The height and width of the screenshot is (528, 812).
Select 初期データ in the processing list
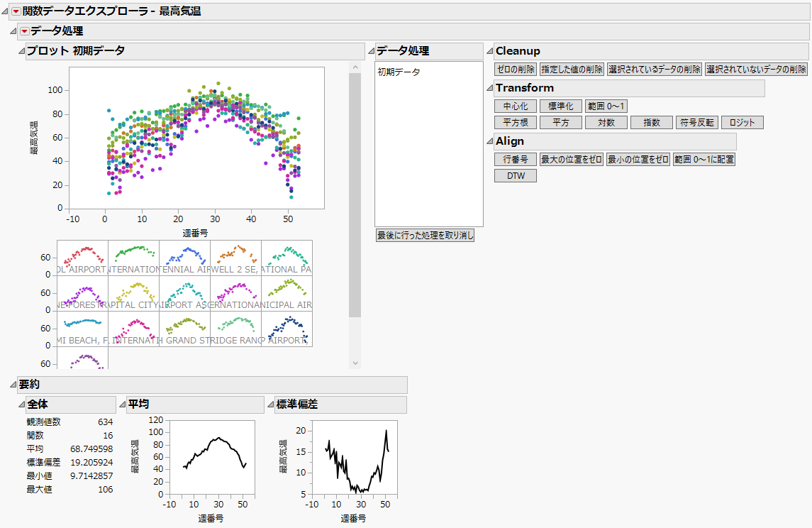point(399,72)
